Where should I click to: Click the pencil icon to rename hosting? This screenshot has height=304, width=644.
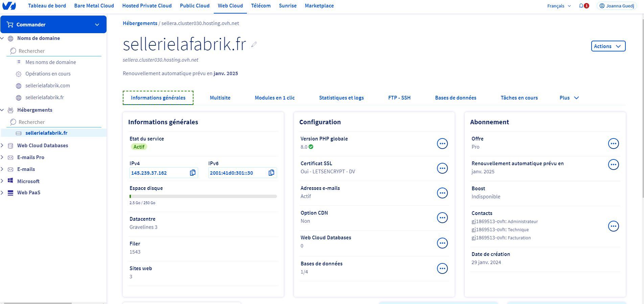(x=254, y=44)
